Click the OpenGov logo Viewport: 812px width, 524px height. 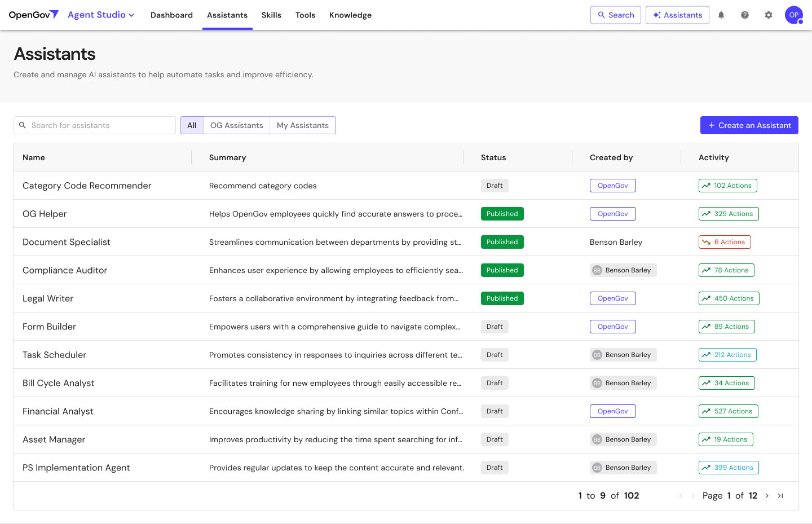[33, 15]
